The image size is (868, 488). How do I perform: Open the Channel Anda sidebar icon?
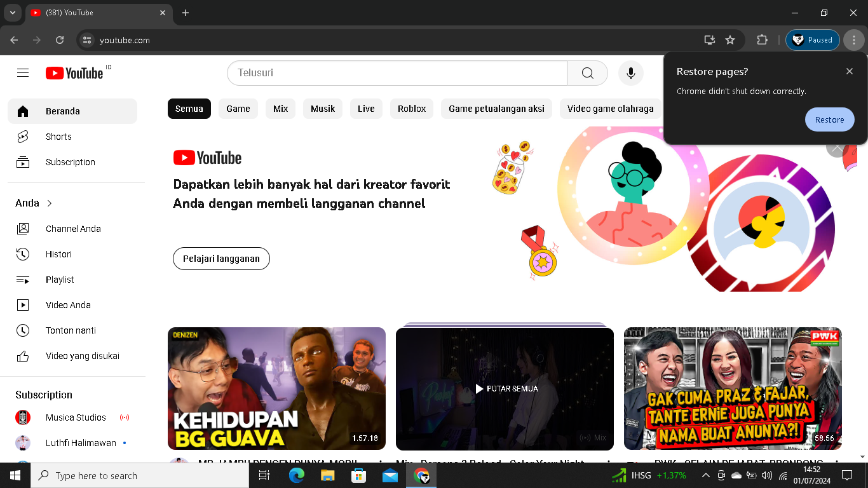[23, 229]
